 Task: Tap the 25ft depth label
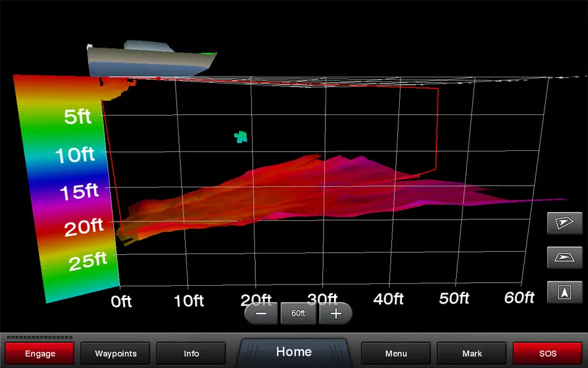coord(88,261)
